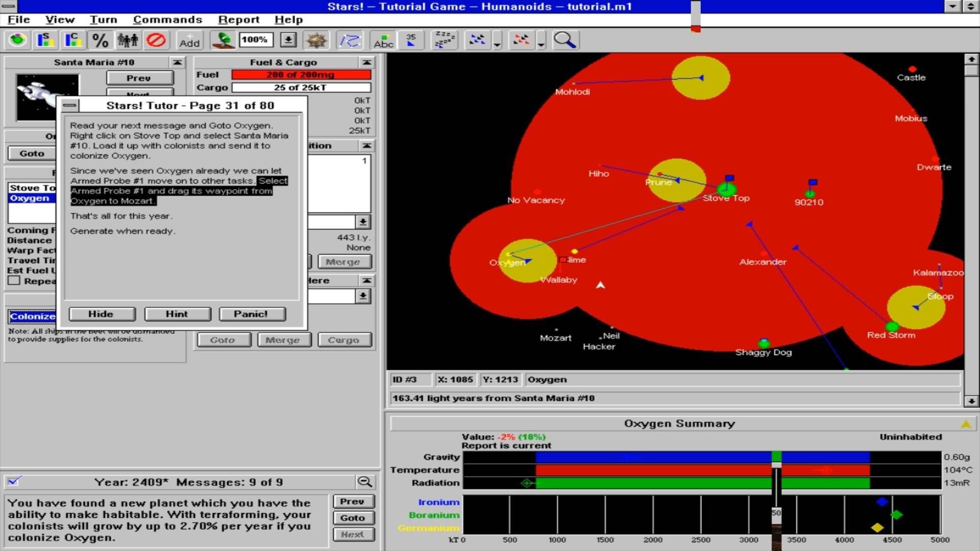Click the Oxygen Summary yellow triangle icon
Screen dimensions: 980x551
pos(966,424)
